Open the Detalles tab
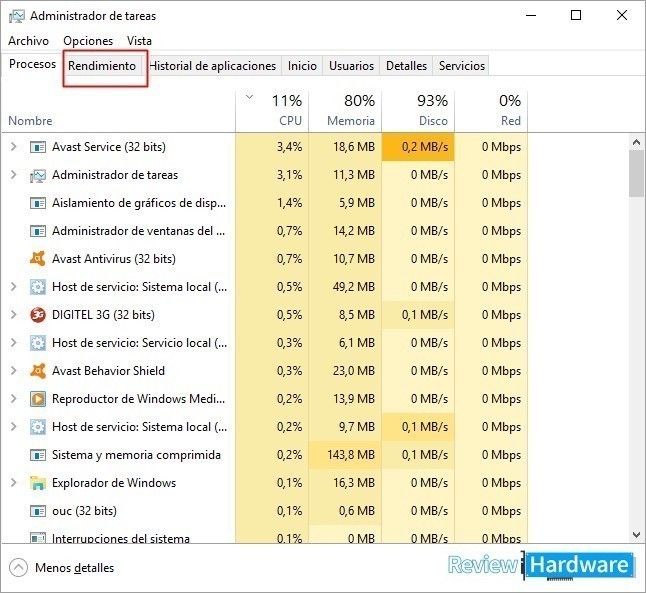The image size is (646, 593). [x=406, y=66]
